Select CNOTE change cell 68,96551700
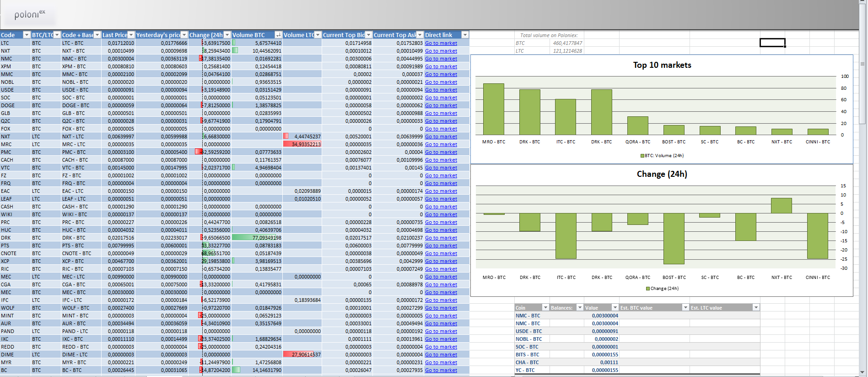This screenshot has width=868, height=377. [210, 253]
